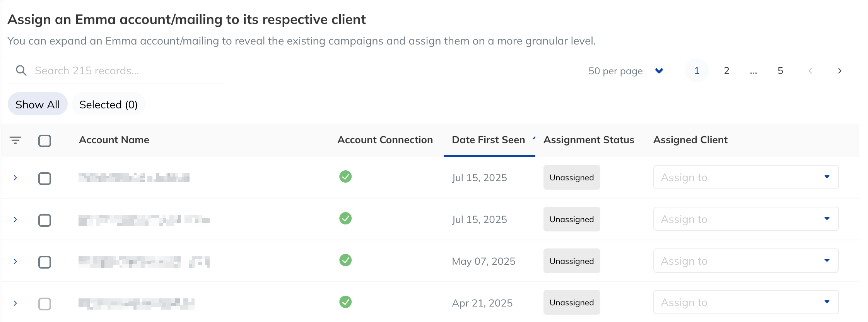Click blurred account name in May 07 row
868x322 pixels.
tap(144, 262)
